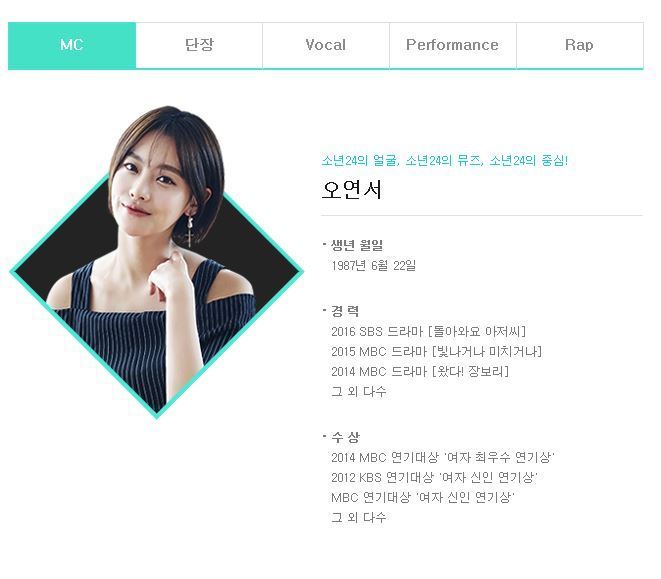
Task: Click 그 외 다수 under the 수상 list
Action: click(359, 517)
